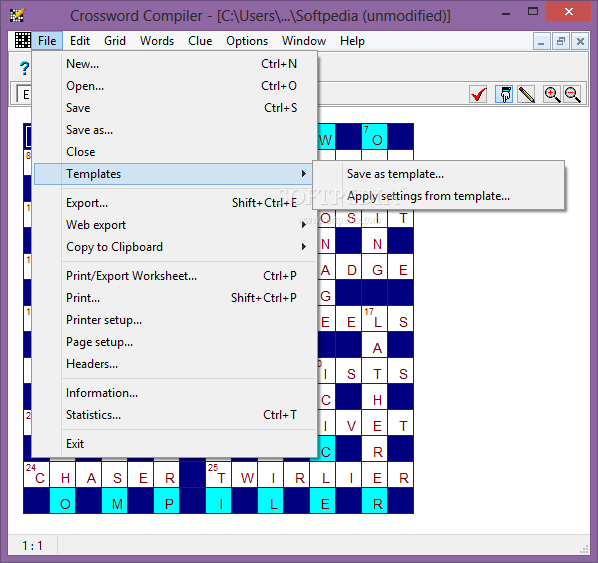This screenshot has width=598, height=563.
Task: Expand the Copy to Clipboard submenu
Action: (175, 247)
